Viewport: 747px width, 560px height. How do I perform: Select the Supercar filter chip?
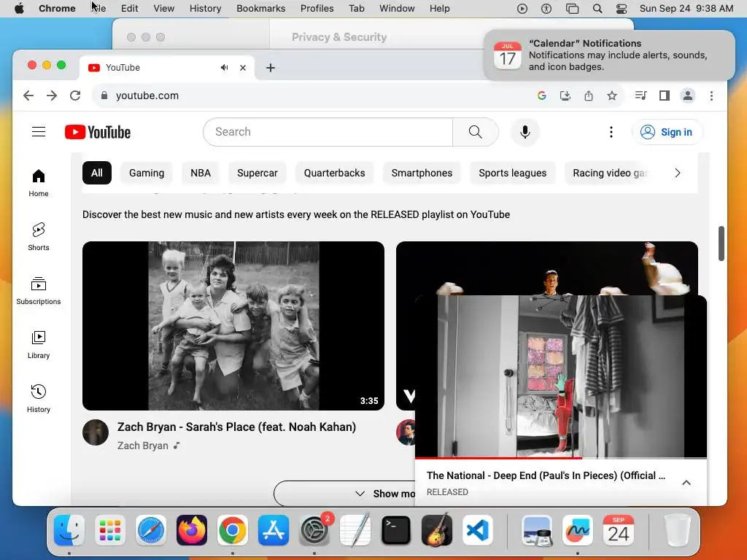pos(258,173)
